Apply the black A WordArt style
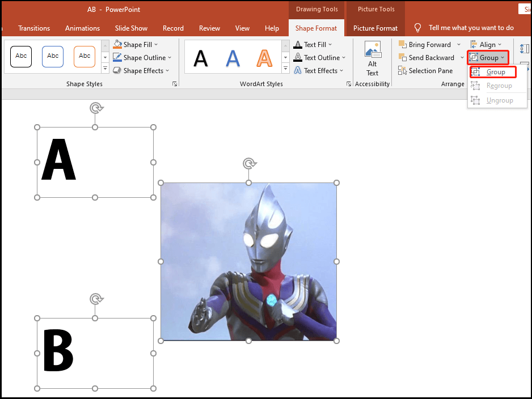532x399 pixels. [201, 58]
